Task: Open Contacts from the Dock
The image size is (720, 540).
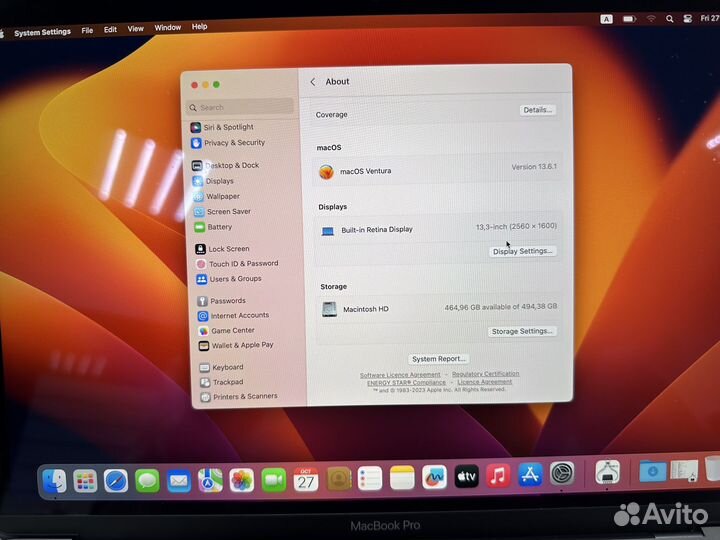Action: pos(339,479)
